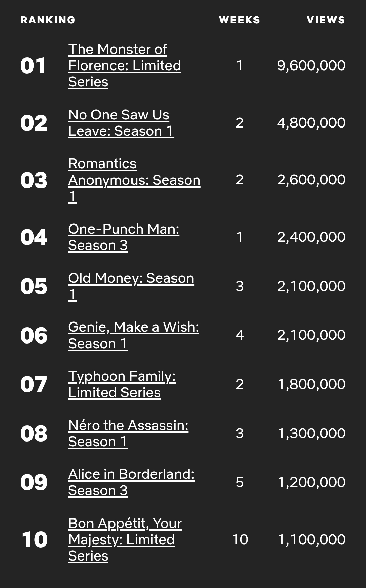Viewport: 366px width, 588px height.
Task: Click the RANKING column header
Action: coord(48,20)
